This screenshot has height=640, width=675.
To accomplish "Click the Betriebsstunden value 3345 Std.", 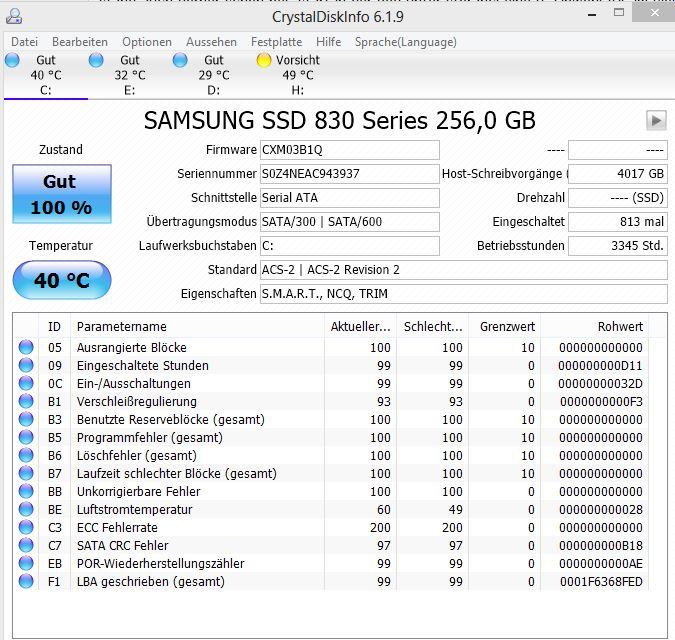I will 618,246.
